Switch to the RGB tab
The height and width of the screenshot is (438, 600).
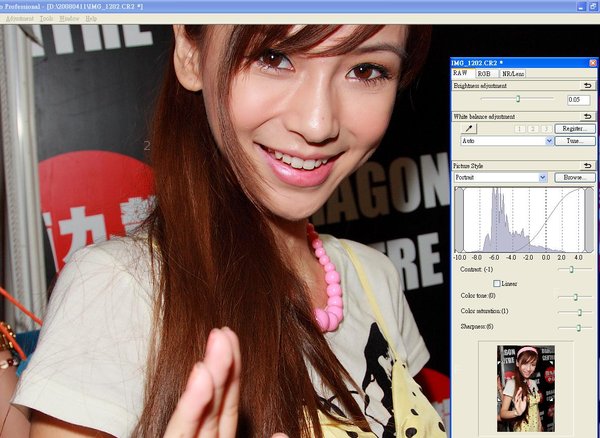(x=485, y=73)
